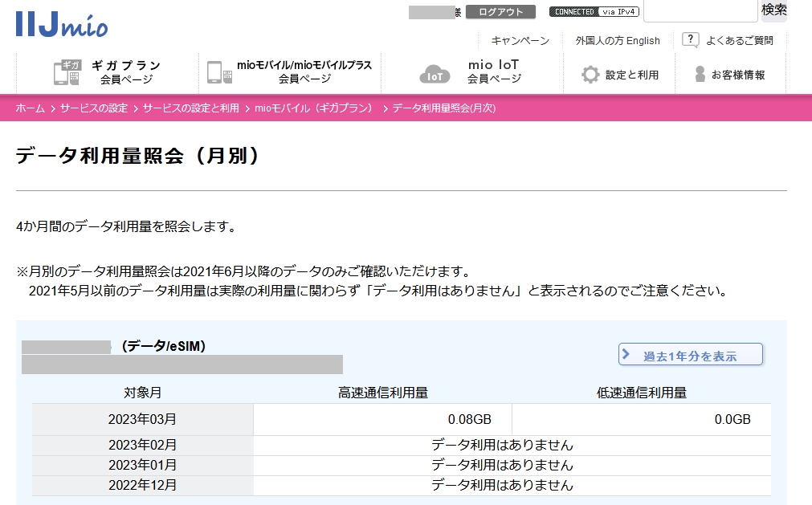Screen dimensions: 812x505
Task: Click データ利用はありません in the 2022年12月 row
Action: [502, 486]
